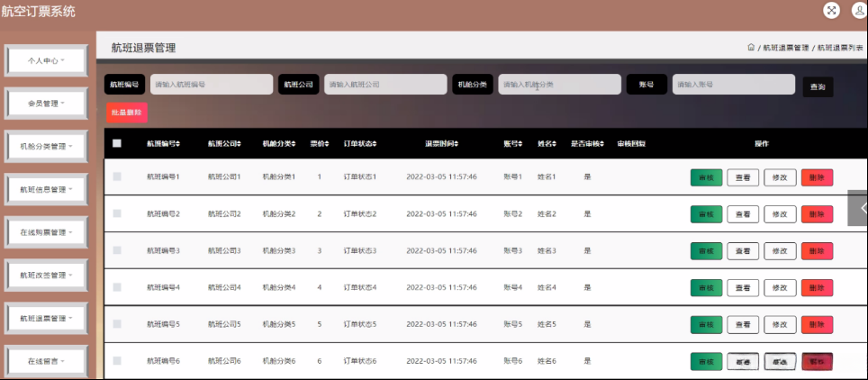Image resolution: width=868 pixels, height=380 pixels.
Task: Click the 审核回复 column header
Action: click(x=631, y=143)
